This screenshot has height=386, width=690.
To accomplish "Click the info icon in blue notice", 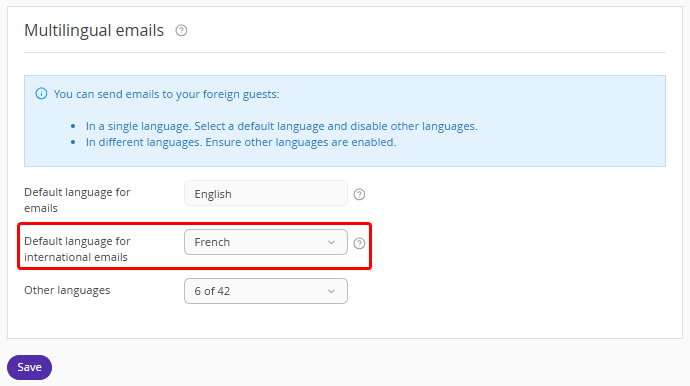I will pos(41,94).
